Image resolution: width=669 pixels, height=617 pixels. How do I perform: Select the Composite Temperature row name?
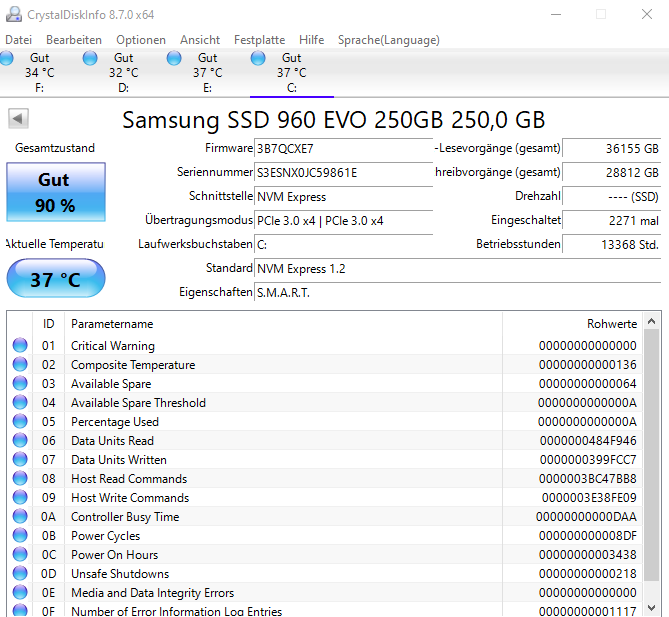pyautogui.click(x=133, y=365)
